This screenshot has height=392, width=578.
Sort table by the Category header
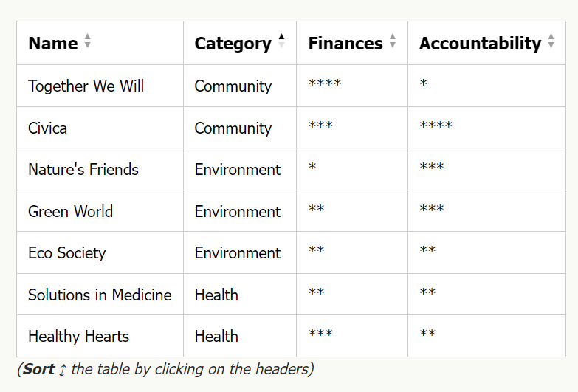tap(233, 44)
